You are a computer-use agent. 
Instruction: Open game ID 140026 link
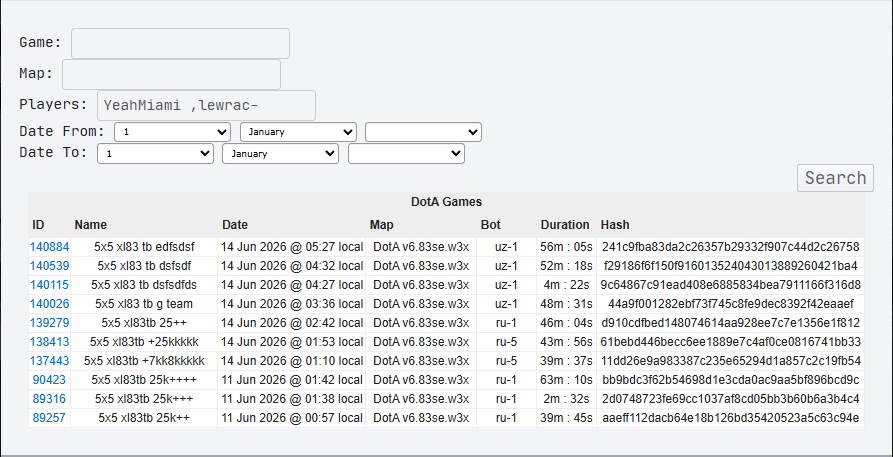[50, 304]
